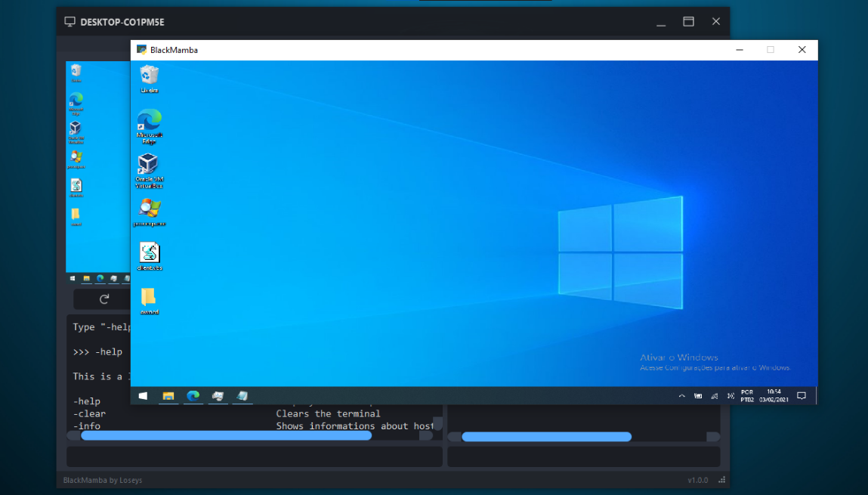The image size is (868, 495).
Task: Open POR PTB2 language selector
Action: click(x=747, y=396)
